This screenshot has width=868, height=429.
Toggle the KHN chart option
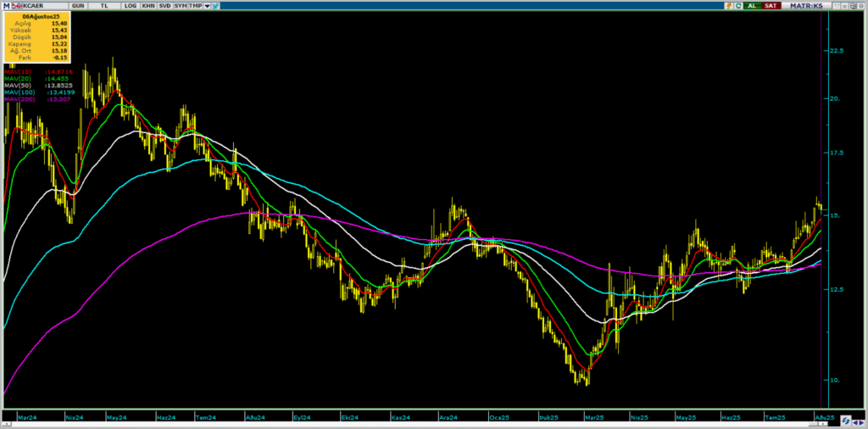147,5
